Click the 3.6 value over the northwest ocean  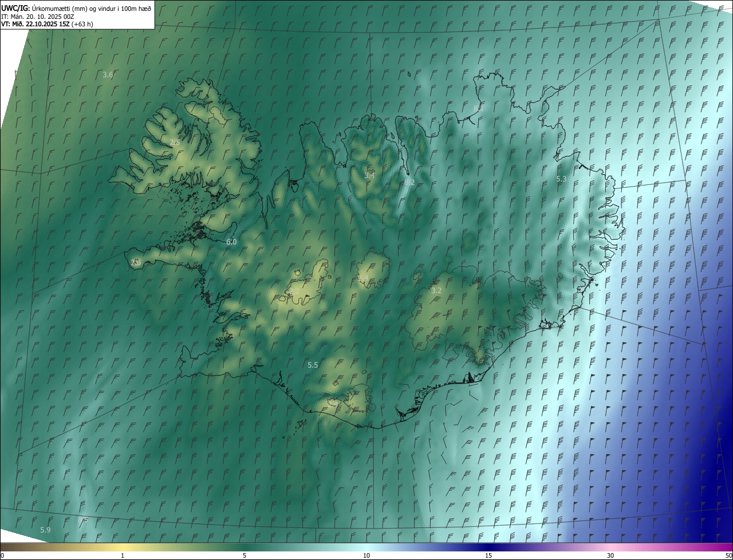(x=108, y=75)
